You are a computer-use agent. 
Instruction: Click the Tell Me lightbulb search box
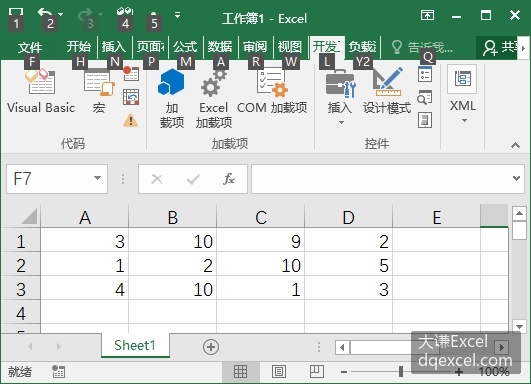click(422, 47)
